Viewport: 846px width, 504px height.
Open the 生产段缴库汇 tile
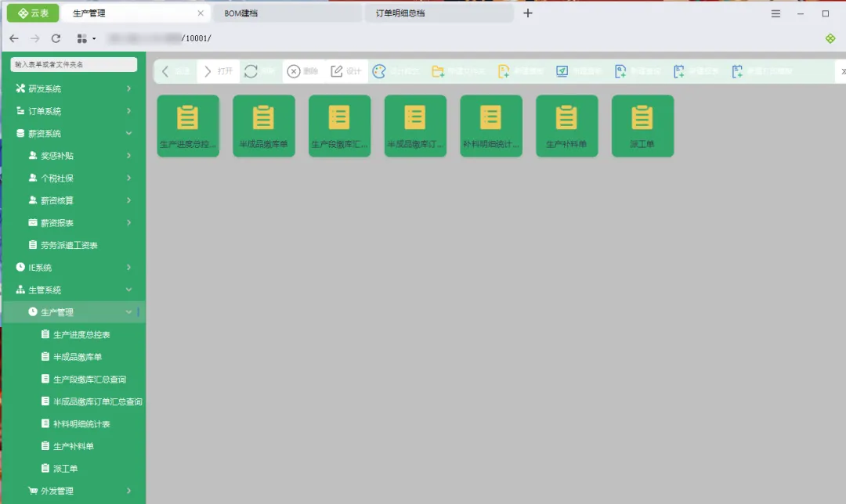pyautogui.click(x=339, y=126)
